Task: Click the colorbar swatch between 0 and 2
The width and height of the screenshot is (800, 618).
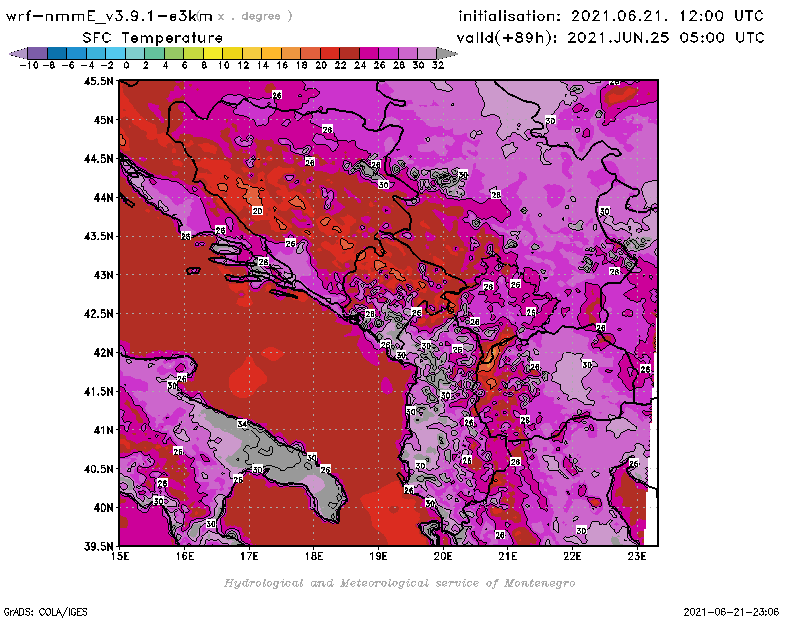Action: (135, 53)
